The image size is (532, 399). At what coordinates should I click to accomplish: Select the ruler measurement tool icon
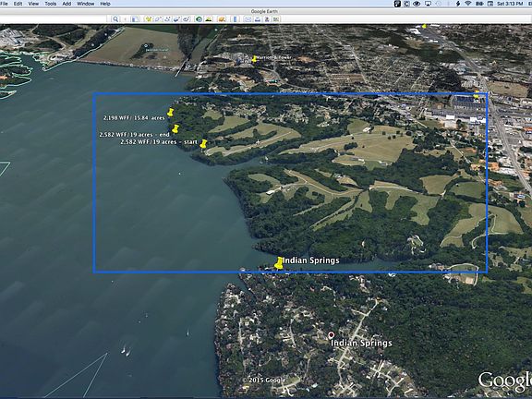tap(235, 19)
